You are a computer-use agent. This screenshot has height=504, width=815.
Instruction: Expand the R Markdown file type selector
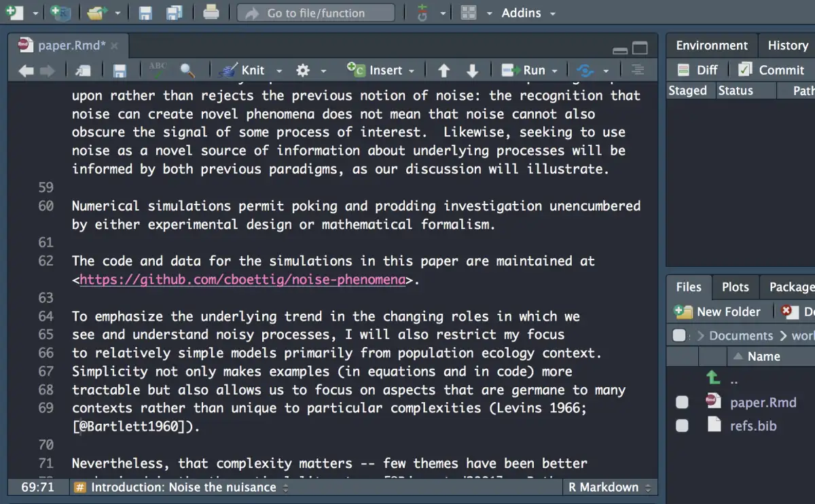pyautogui.click(x=609, y=487)
